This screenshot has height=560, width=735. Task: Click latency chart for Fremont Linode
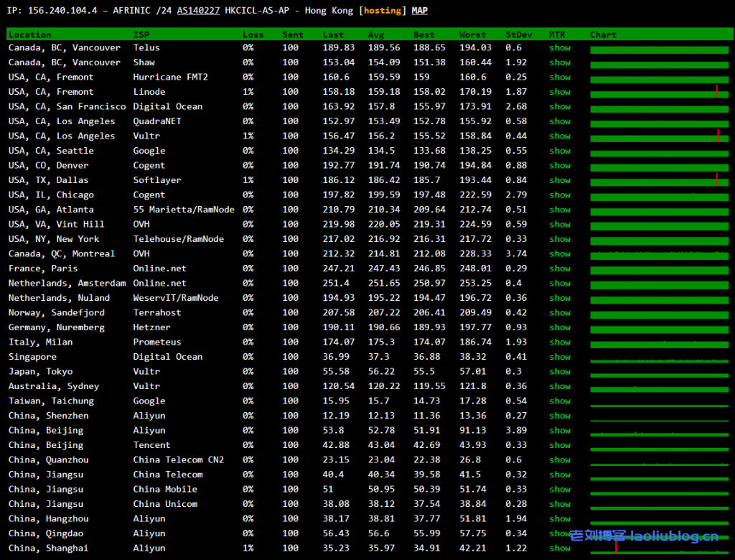658,92
